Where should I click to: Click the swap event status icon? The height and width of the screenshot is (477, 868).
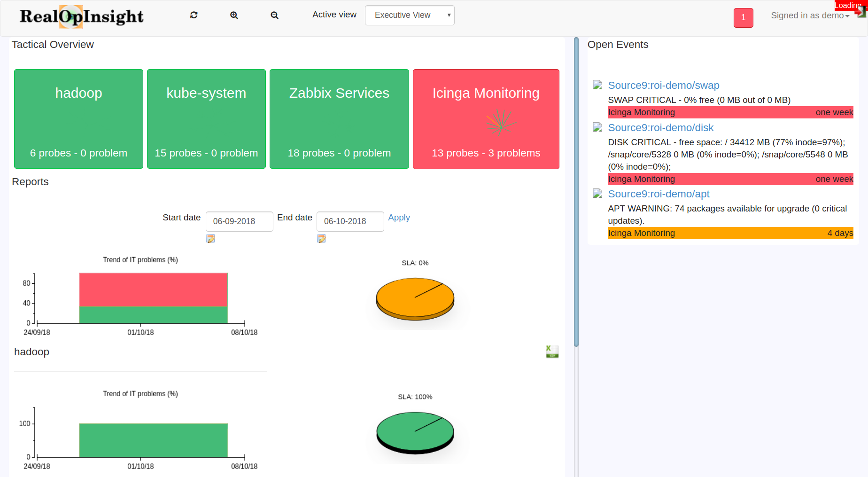(x=597, y=85)
